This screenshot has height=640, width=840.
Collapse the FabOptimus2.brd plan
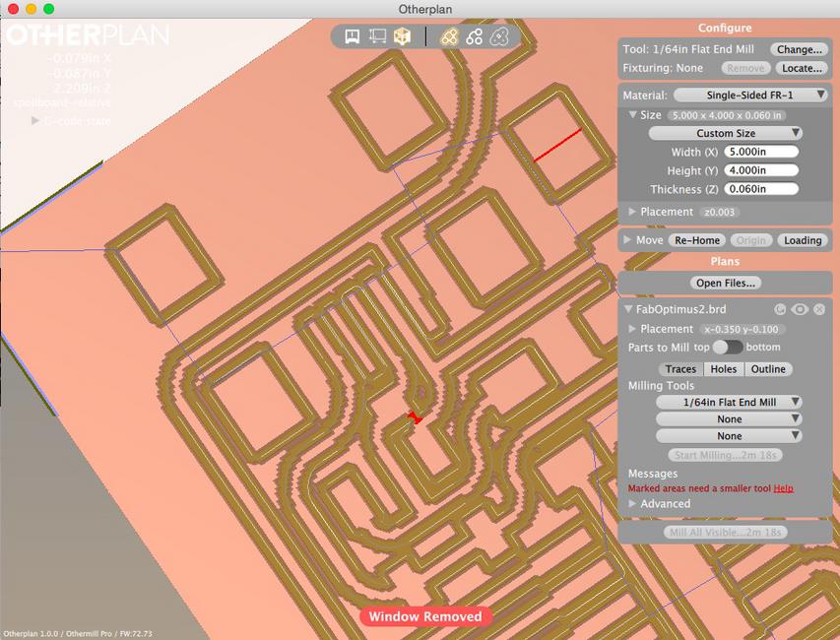[628, 309]
